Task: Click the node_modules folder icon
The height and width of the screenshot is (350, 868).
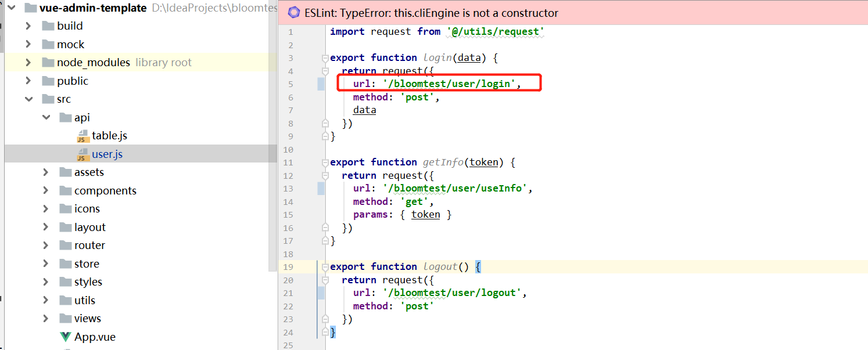Action: [48, 63]
